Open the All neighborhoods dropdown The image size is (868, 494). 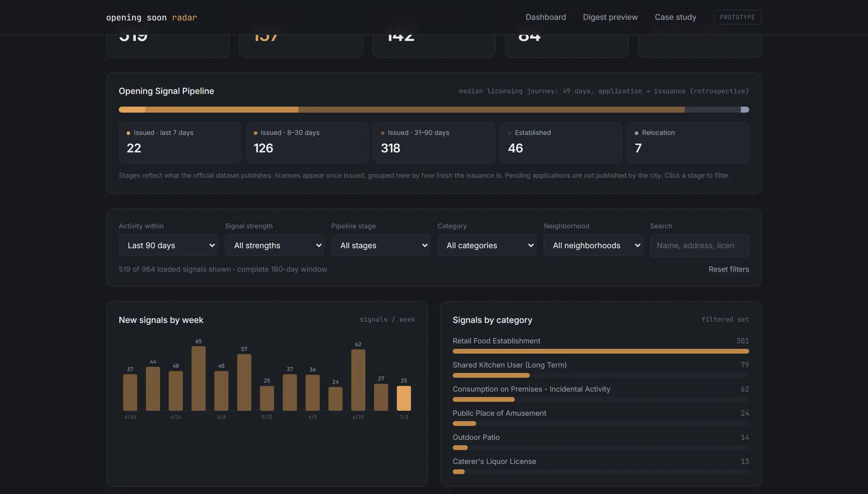[x=593, y=246]
